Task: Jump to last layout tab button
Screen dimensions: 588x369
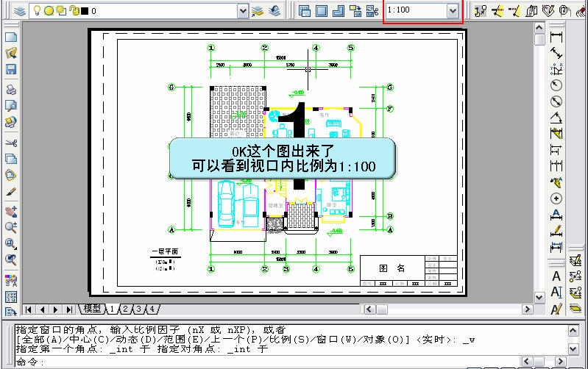Action: pyautogui.click(x=69, y=309)
